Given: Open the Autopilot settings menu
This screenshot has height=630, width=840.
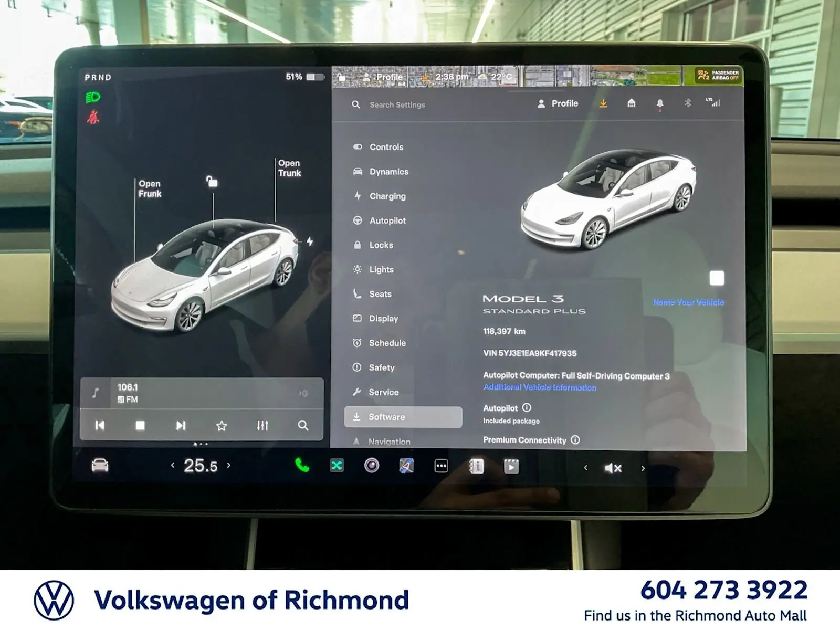Looking at the screenshot, I should (380, 220).
